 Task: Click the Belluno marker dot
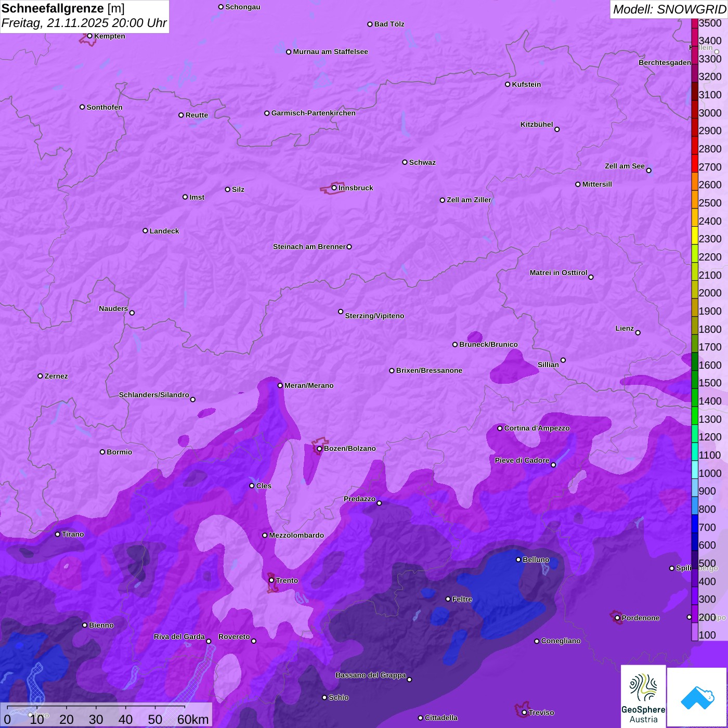[x=518, y=560]
